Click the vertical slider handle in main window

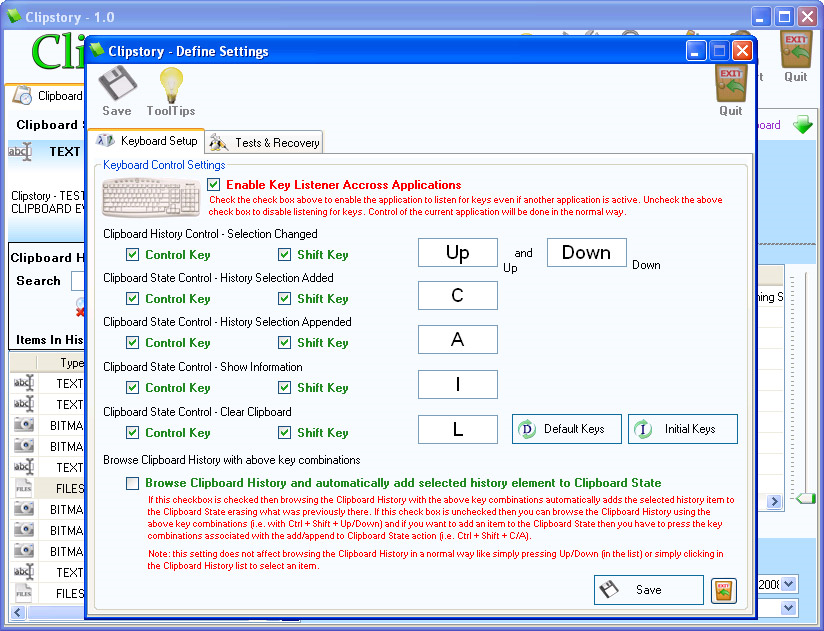[805, 498]
